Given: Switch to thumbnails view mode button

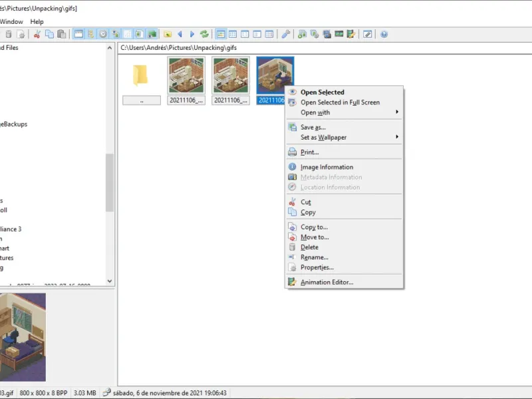Looking at the screenshot, I should [221, 35].
